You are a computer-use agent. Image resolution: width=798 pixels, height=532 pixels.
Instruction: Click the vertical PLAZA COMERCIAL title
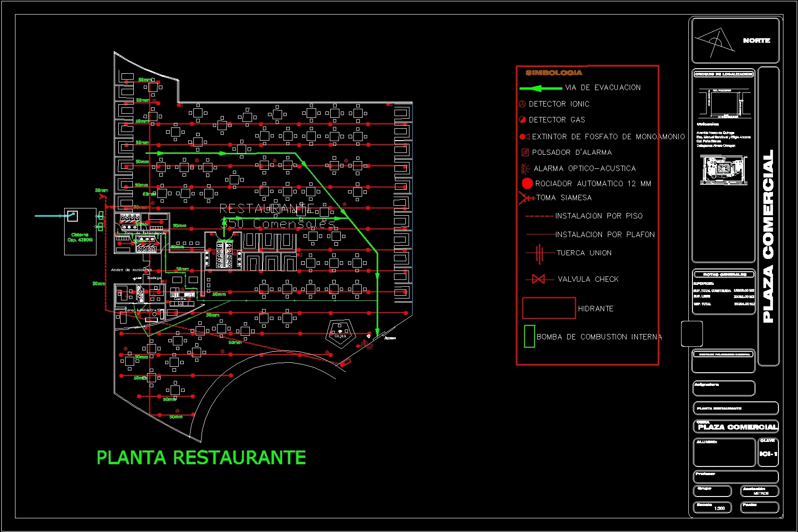(768, 236)
